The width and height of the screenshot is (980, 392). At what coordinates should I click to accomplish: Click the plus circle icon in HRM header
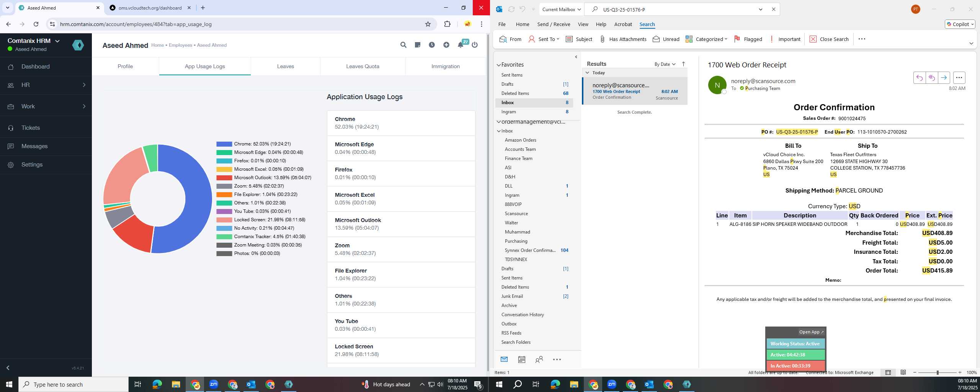tap(446, 45)
